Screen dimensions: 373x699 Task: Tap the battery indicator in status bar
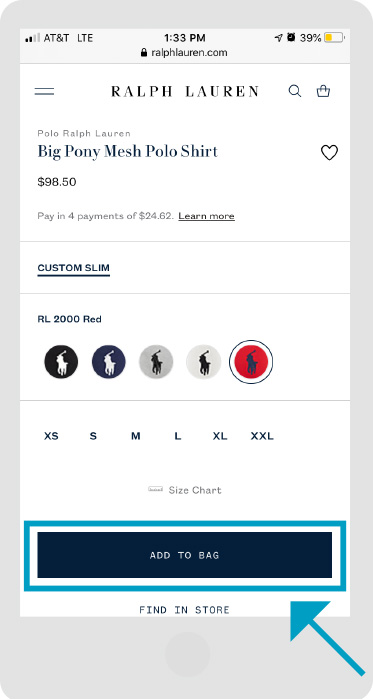[334, 38]
